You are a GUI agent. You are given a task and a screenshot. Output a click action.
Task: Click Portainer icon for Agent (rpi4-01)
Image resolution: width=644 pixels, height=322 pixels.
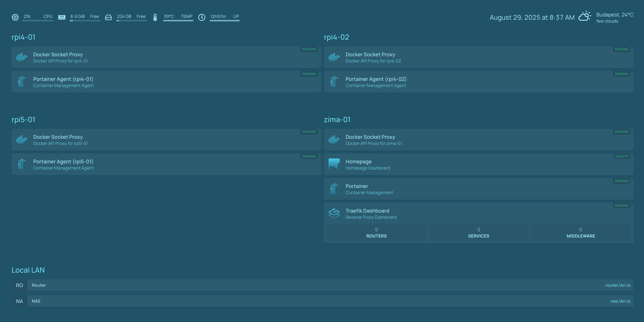[22, 82]
